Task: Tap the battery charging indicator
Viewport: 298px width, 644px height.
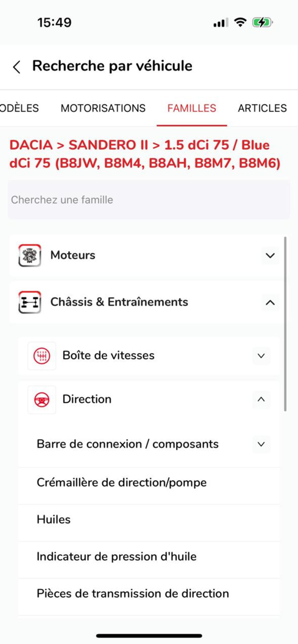Action: point(263,22)
